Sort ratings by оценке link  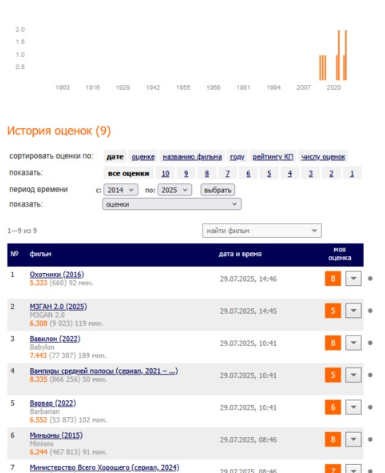(x=143, y=157)
